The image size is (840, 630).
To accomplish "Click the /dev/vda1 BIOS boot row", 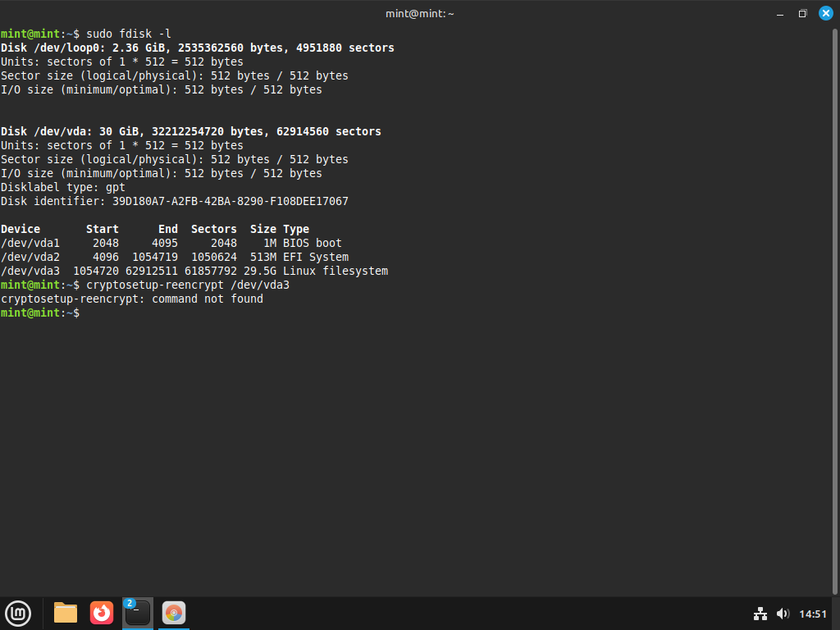I will click(x=171, y=243).
